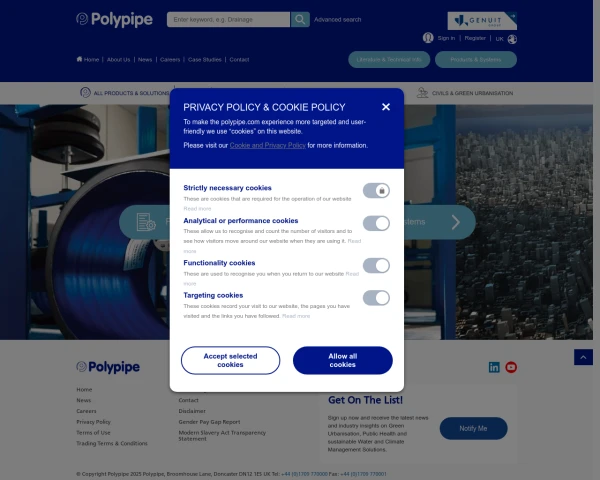
Task: Click the keyword search input field
Action: click(228, 20)
